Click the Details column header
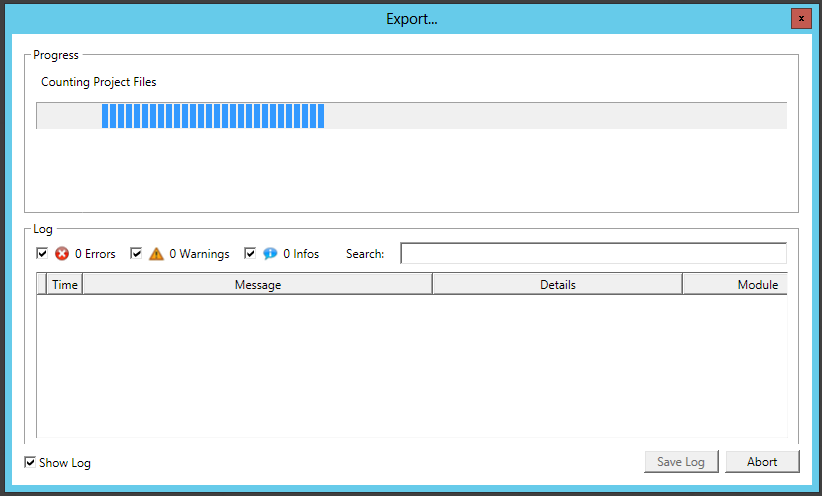822x496 pixels. pos(557,285)
